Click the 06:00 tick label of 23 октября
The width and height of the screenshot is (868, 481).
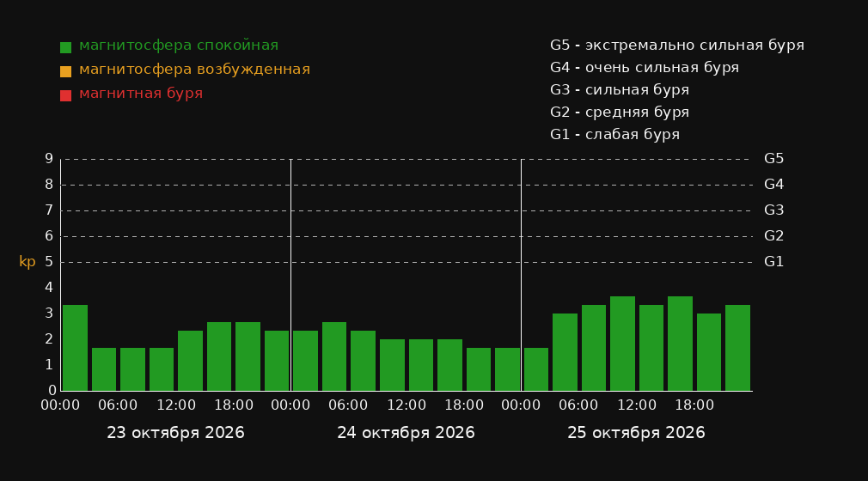118,405
